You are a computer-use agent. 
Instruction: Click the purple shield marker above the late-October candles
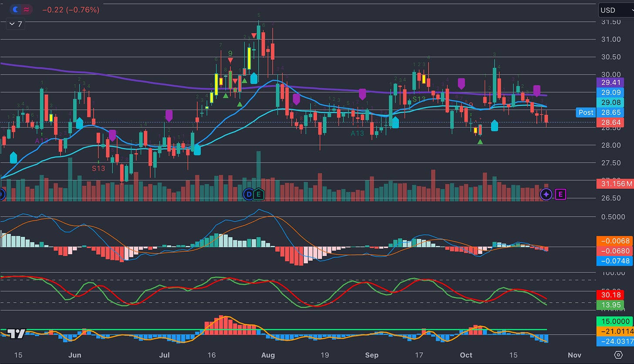tap(537, 90)
